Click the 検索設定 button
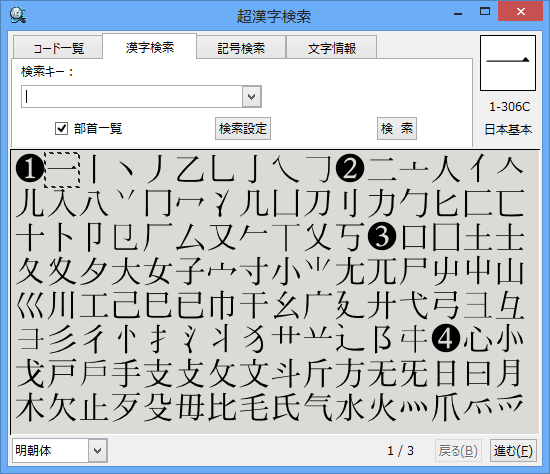The image size is (550, 474). point(243,128)
